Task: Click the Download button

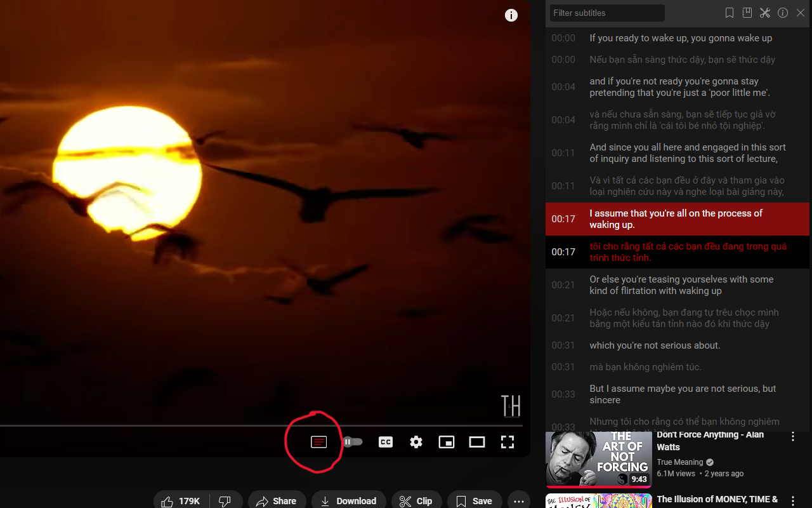Action: [x=348, y=501]
